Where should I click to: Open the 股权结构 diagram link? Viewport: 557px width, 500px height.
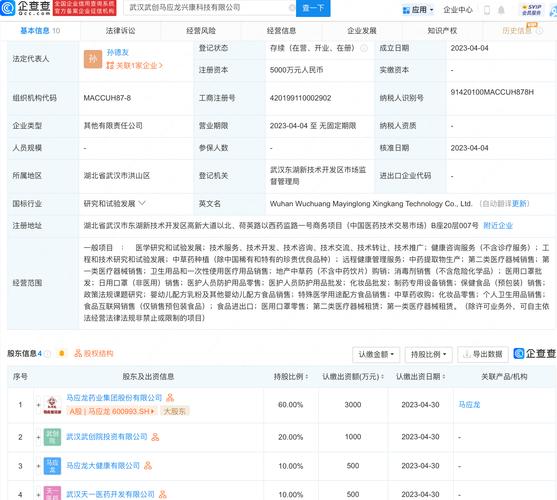click(93, 353)
